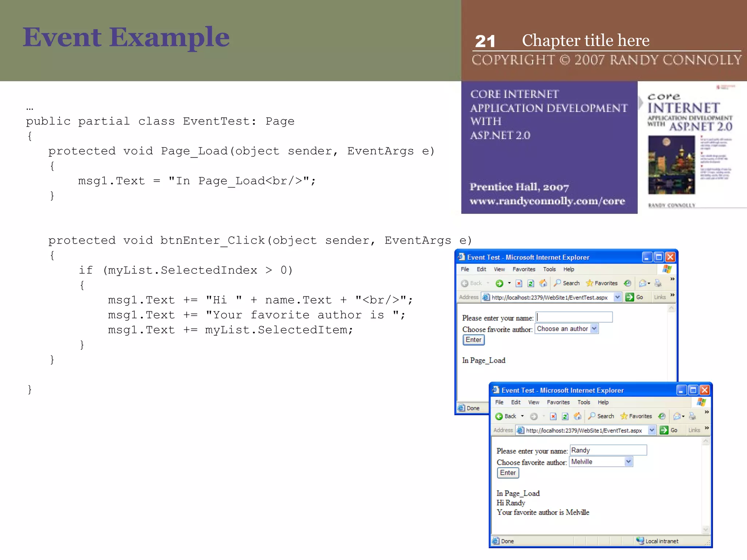This screenshot has width=747, height=560.
Task: Click the Links label in back IE window
Action: (x=660, y=297)
